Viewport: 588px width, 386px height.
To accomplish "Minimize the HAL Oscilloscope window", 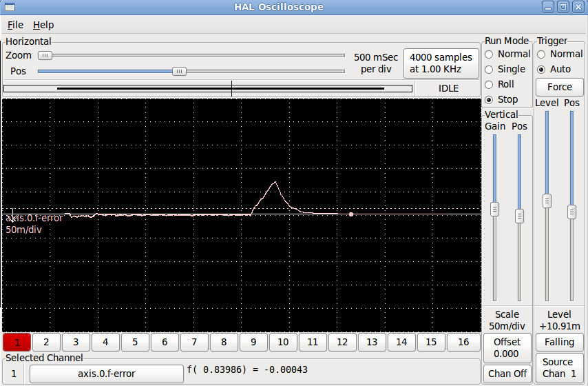I will 548,7.
